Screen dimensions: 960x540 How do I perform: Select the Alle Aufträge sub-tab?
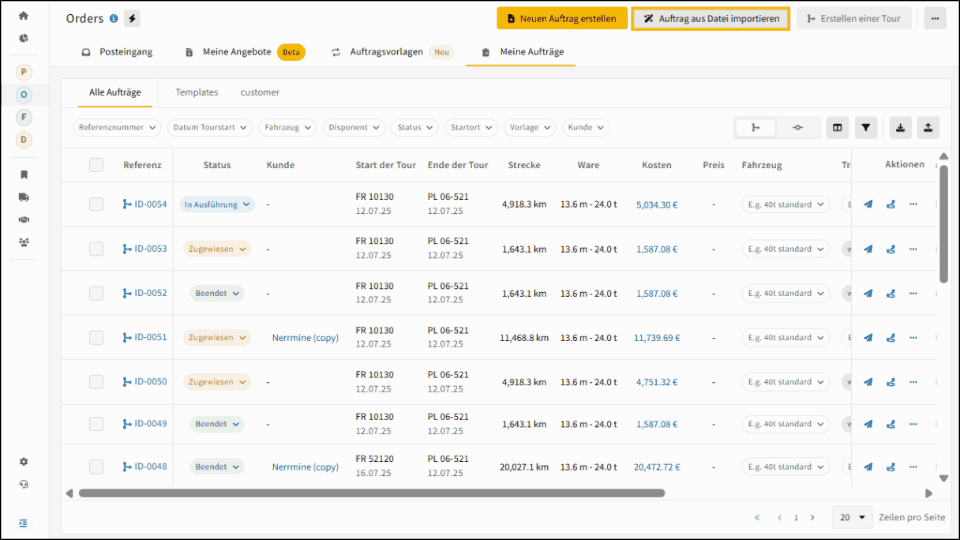114,92
